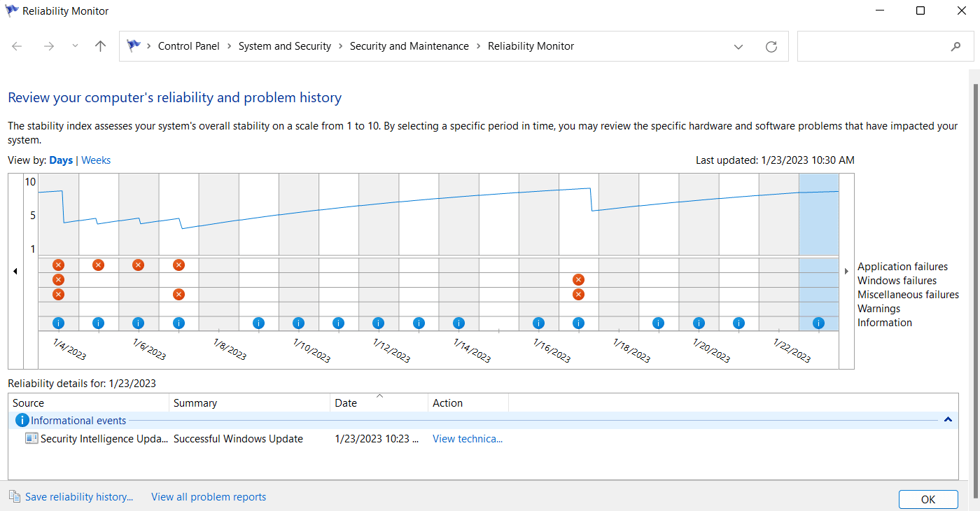The image size is (980, 511).
Task: Collapse the Informational events group
Action: click(x=948, y=420)
